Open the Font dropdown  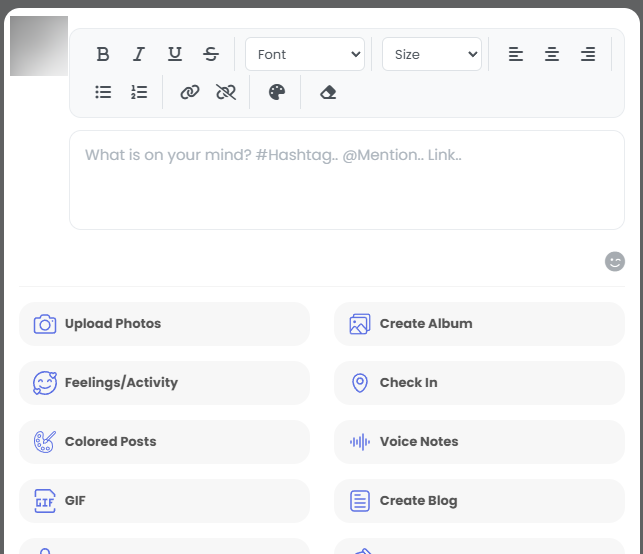pyautogui.click(x=305, y=54)
